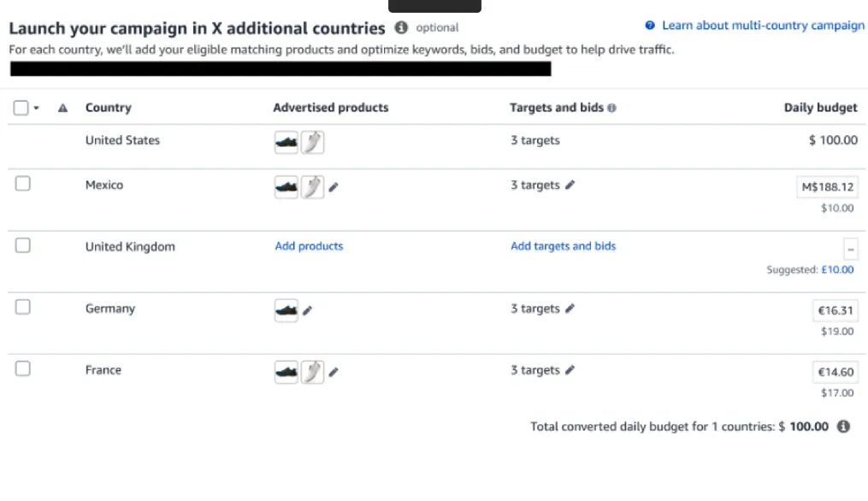868x501 pixels.
Task: Click Add targets and bids link
Action: pyautogui.click(x=563, y=246)
